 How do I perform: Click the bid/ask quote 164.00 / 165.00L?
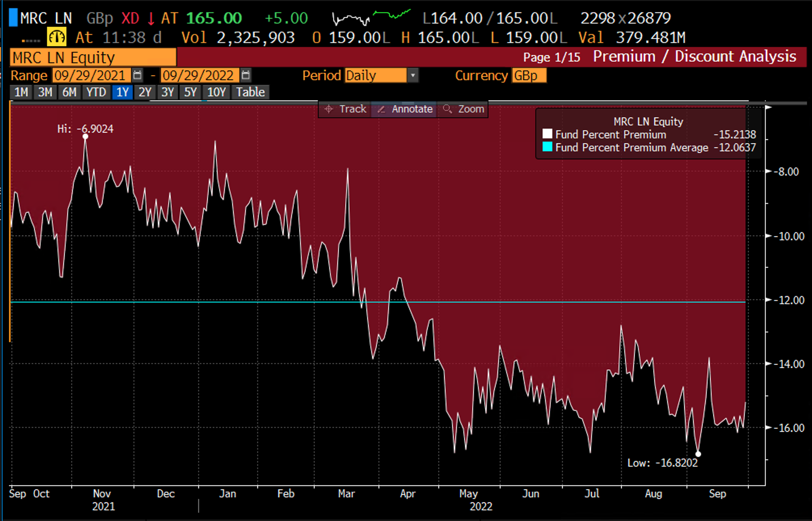tap(490, 18)
